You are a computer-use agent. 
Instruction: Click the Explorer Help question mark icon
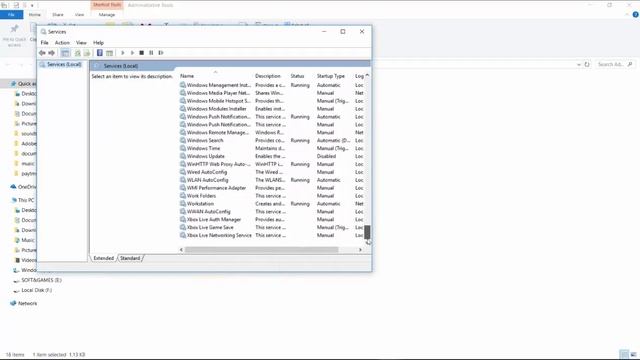click(x=635, y=15)
